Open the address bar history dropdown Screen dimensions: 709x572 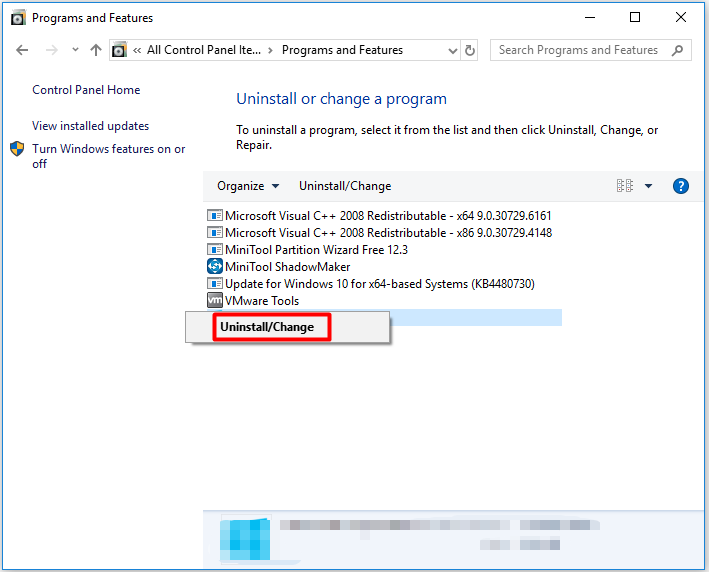tap(452, 50)
